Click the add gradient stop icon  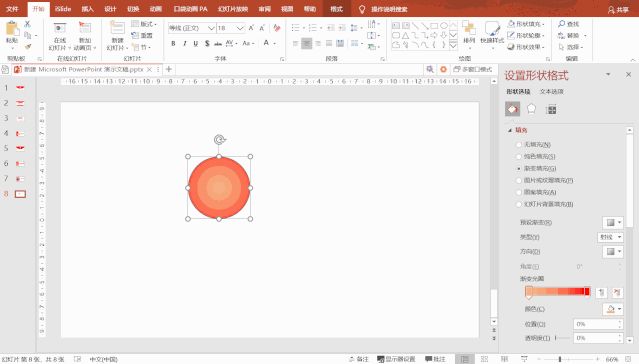click(602, 292)
